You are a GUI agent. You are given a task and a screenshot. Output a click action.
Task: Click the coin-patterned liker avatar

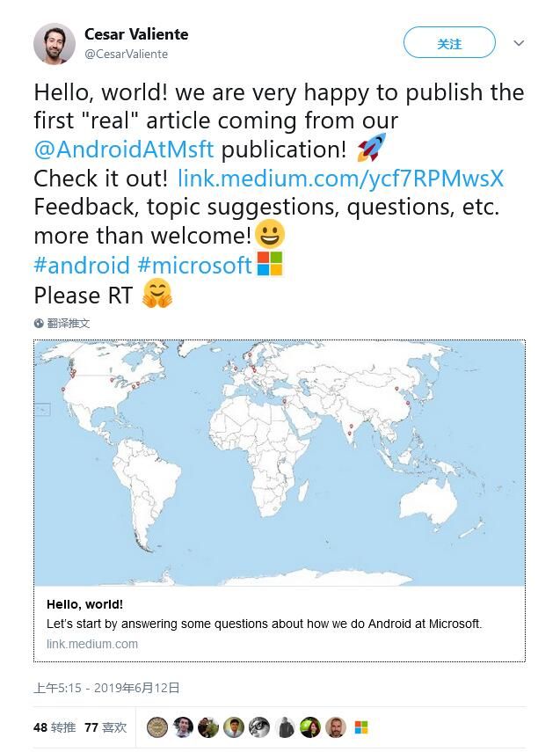156,727
